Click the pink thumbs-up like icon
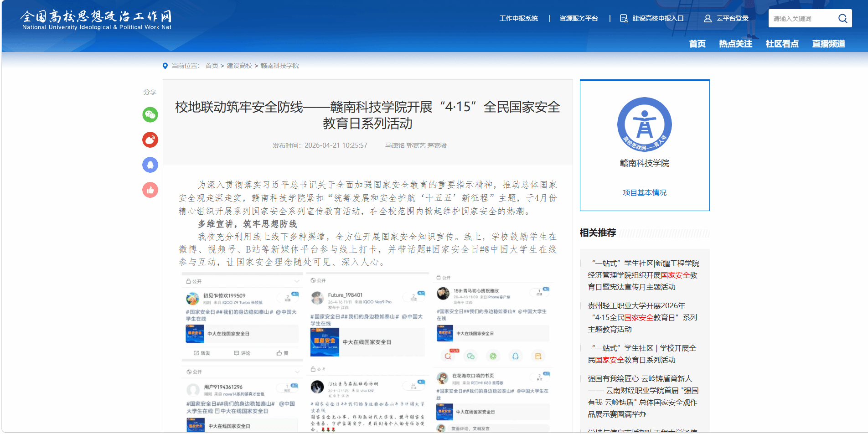 tap(150, 190)
